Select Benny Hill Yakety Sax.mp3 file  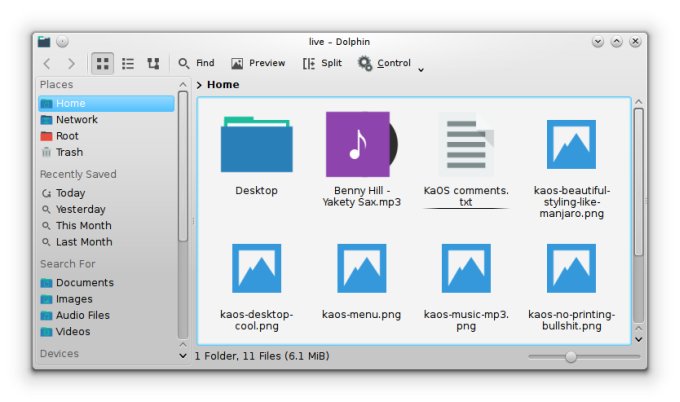[x=361, y=146]
